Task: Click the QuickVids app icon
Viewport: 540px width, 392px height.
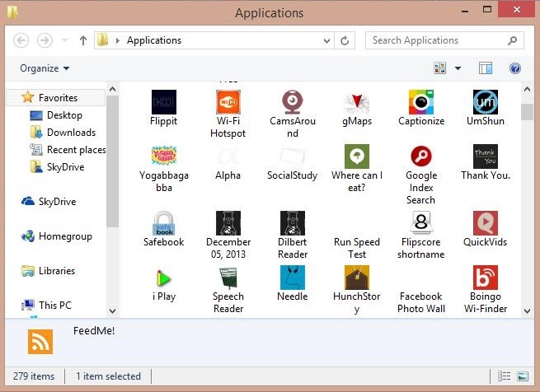Action: click(486, 223)
